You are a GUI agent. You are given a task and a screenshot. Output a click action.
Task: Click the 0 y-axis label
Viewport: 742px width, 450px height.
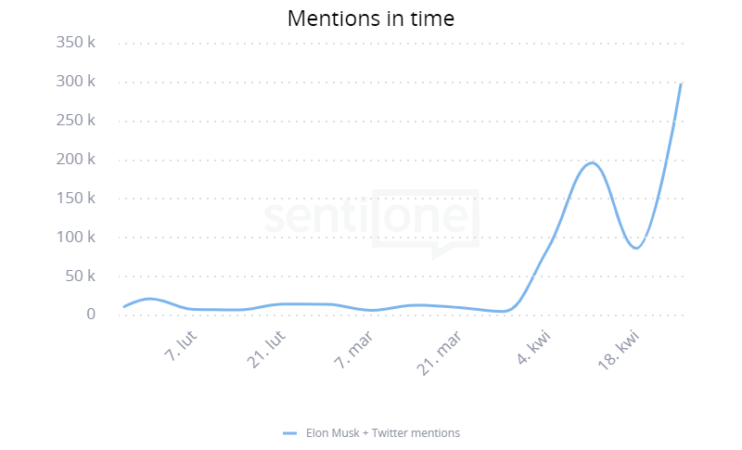point(90,314)
